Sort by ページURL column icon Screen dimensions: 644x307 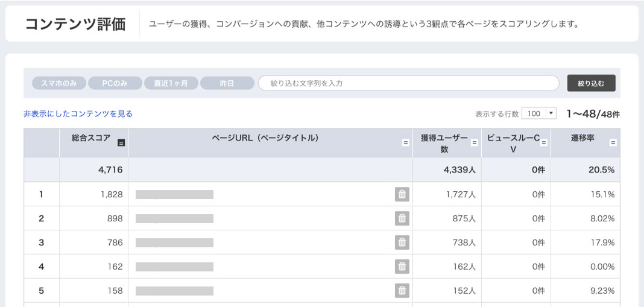tap(405, 142)
